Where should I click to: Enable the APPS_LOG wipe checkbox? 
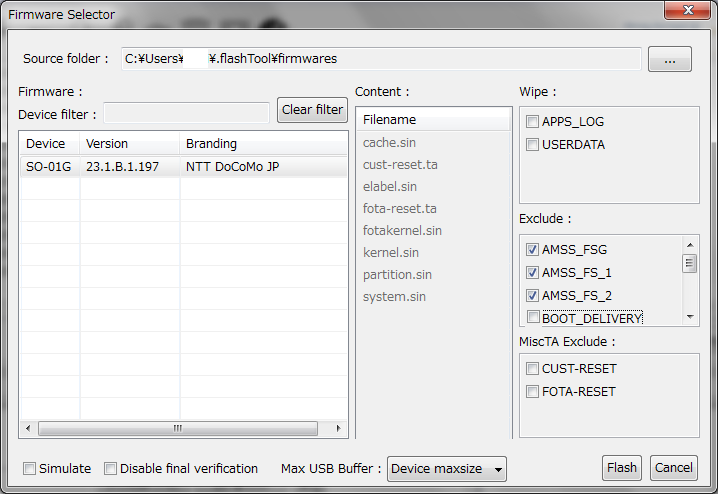(x=532, y=122)
